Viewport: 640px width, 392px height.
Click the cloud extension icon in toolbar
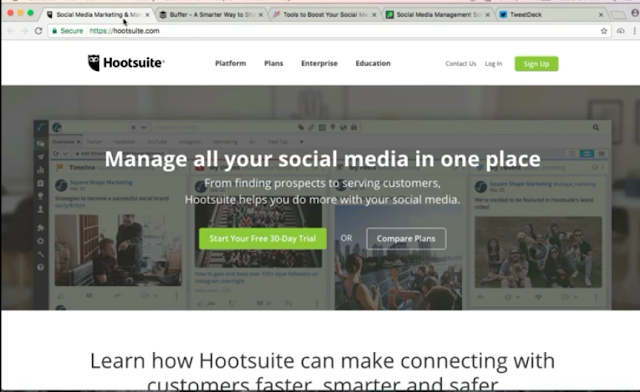pyautogui.click(x=620, y=31)
